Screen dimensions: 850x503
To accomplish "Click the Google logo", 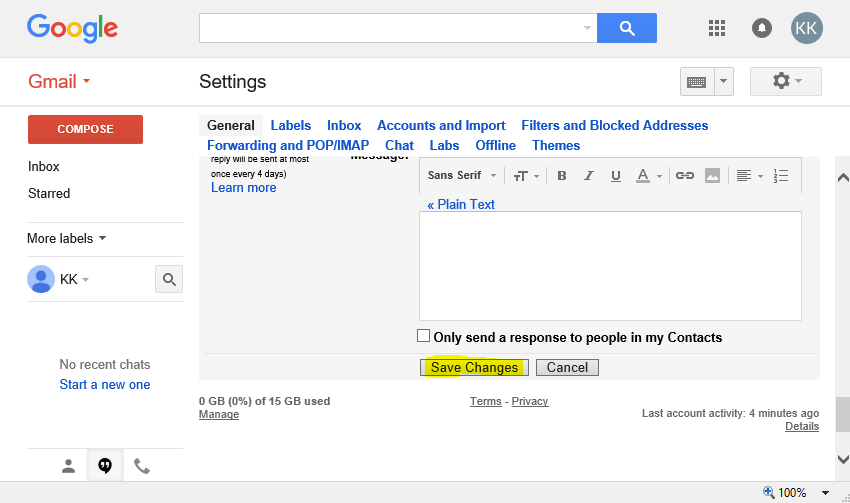I will coord(72,28).
